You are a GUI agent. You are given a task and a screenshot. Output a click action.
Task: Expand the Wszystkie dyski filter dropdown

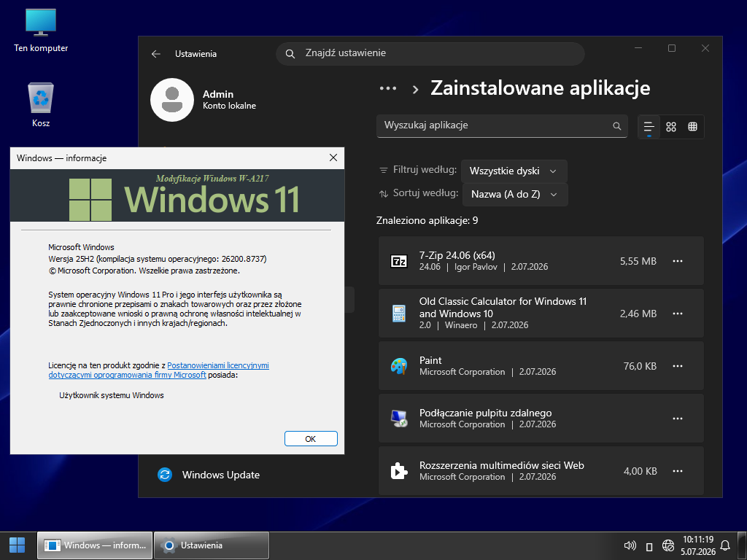[x=514, y=171]
